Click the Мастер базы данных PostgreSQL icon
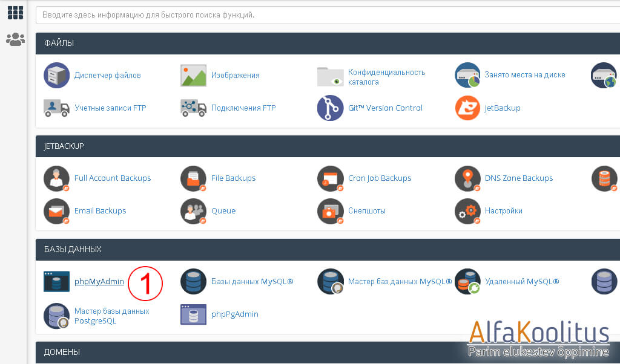The height and width of the screenshot is (364, 620). coord(56,316)
